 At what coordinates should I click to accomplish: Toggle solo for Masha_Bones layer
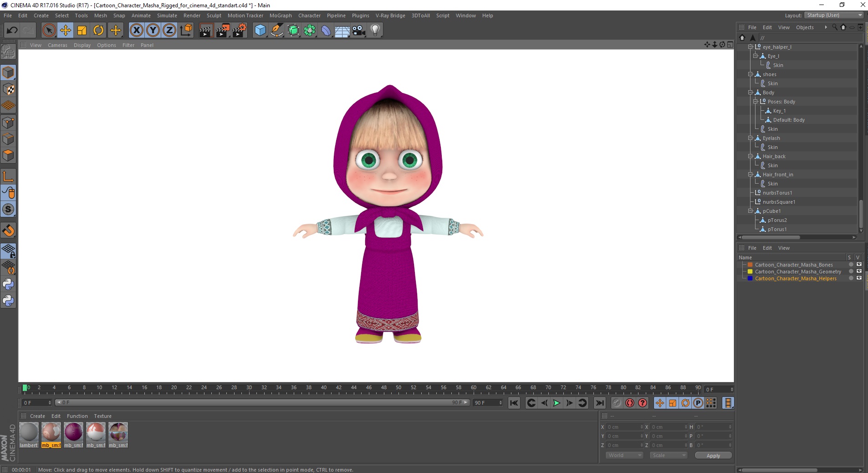click(x=851, y=265)
